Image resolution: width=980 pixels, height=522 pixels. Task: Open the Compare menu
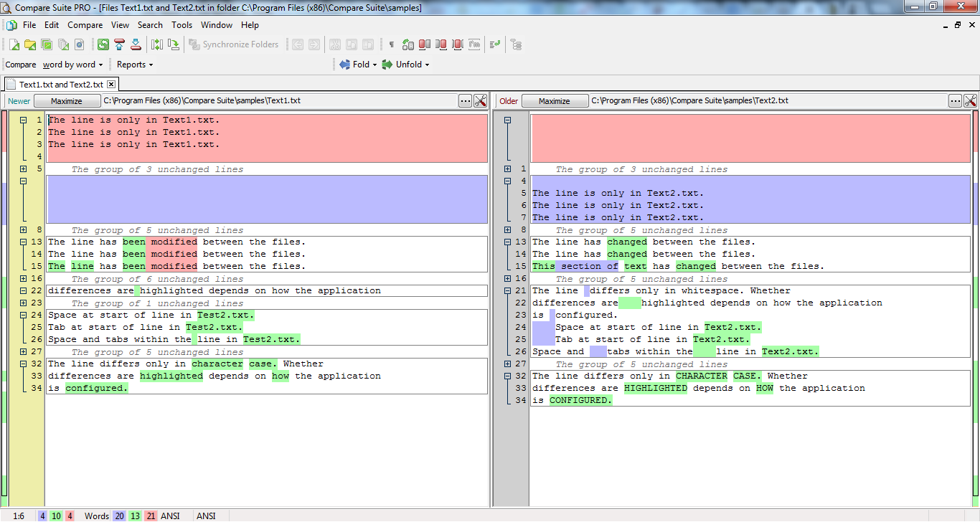tap(85, 25)
